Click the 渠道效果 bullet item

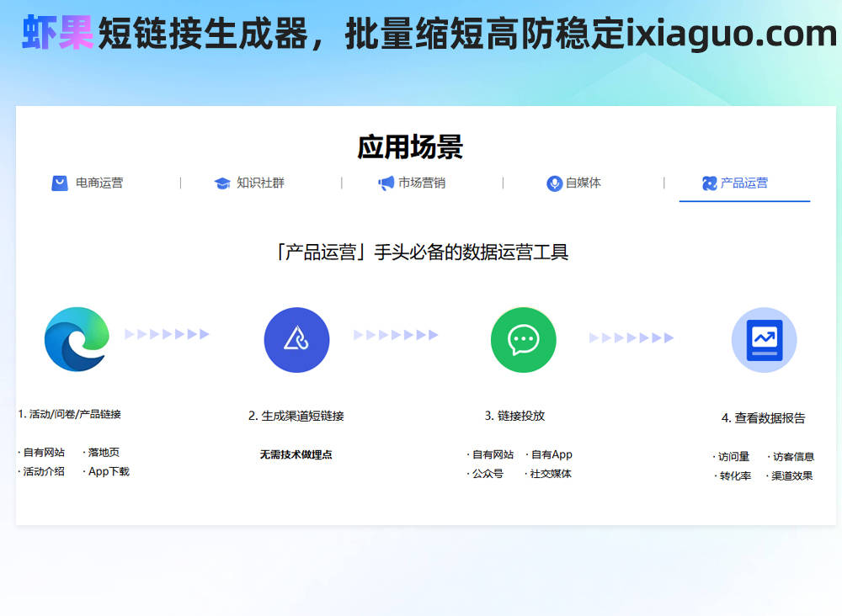click(792, 476)
